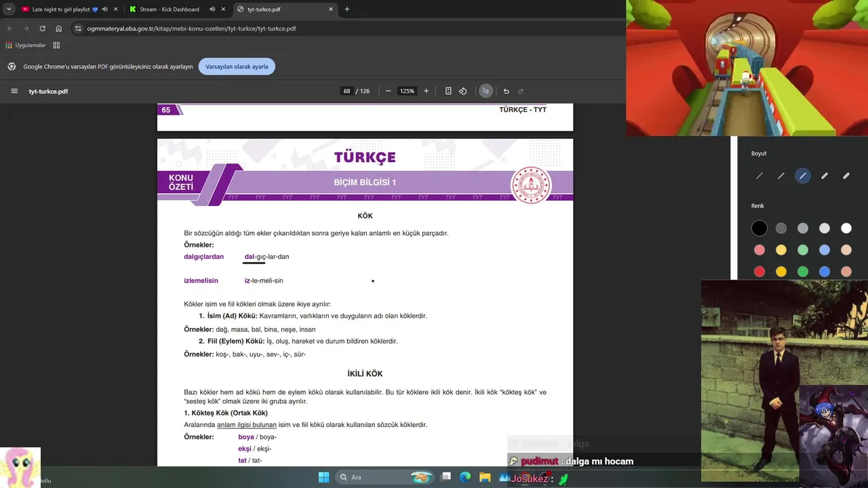Click the İKİLİ KÖK heading
Image resolution: width=868 pixels, height=488 pixels.
click(365, 373)
